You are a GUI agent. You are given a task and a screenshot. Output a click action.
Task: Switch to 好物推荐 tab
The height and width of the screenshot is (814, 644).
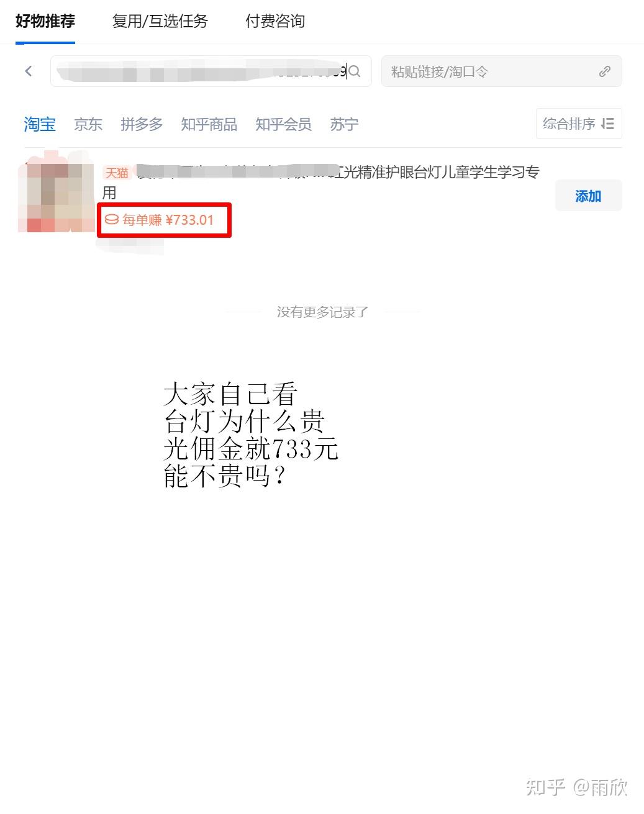point(45,21)
